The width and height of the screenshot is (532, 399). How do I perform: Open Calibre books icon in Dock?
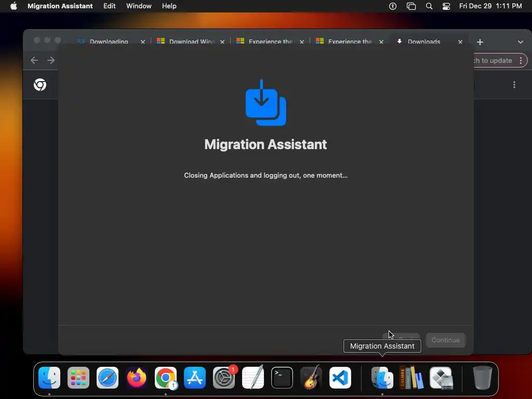pyautogui.click(x=411, y=378)
